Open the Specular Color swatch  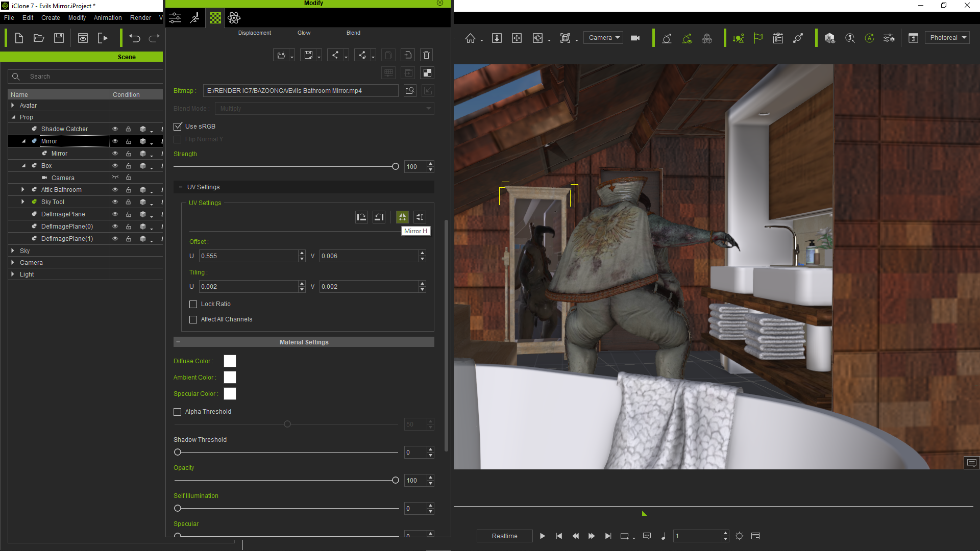click(230, 394)
